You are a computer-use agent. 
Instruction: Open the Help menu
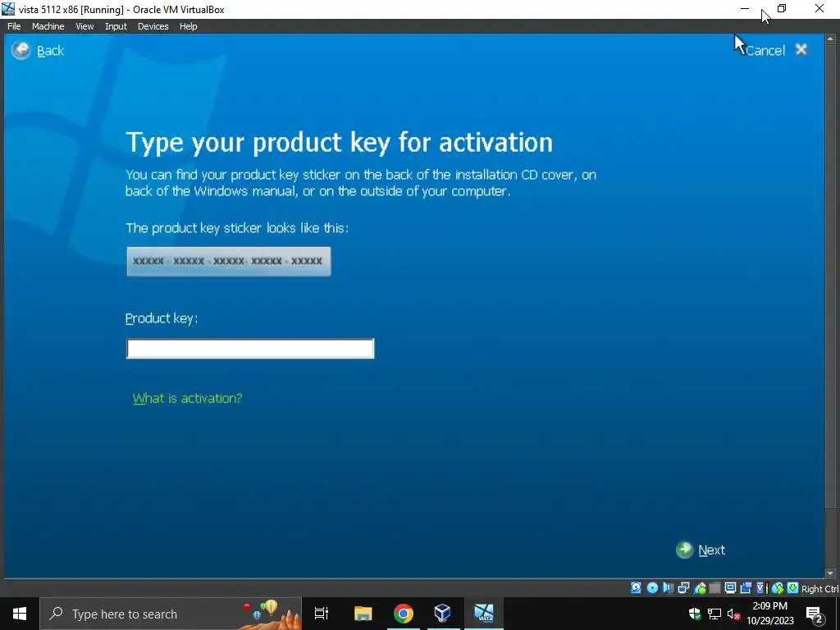(188, 26)
